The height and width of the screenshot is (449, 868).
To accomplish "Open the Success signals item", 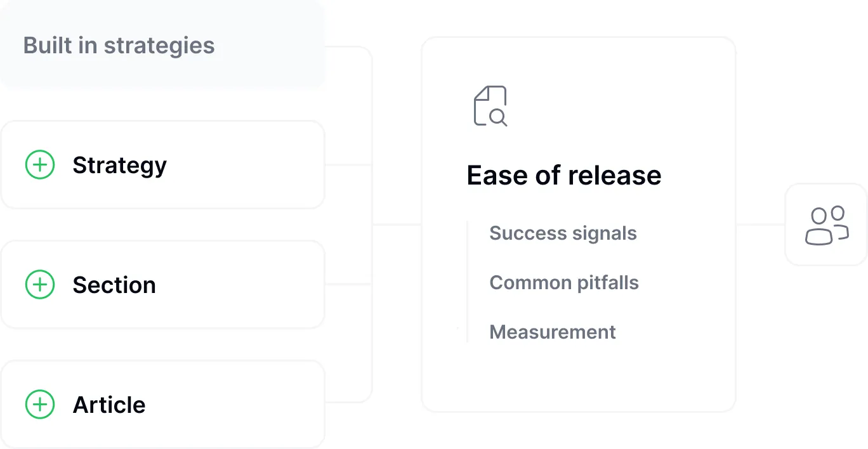I will tap(563, 233).
